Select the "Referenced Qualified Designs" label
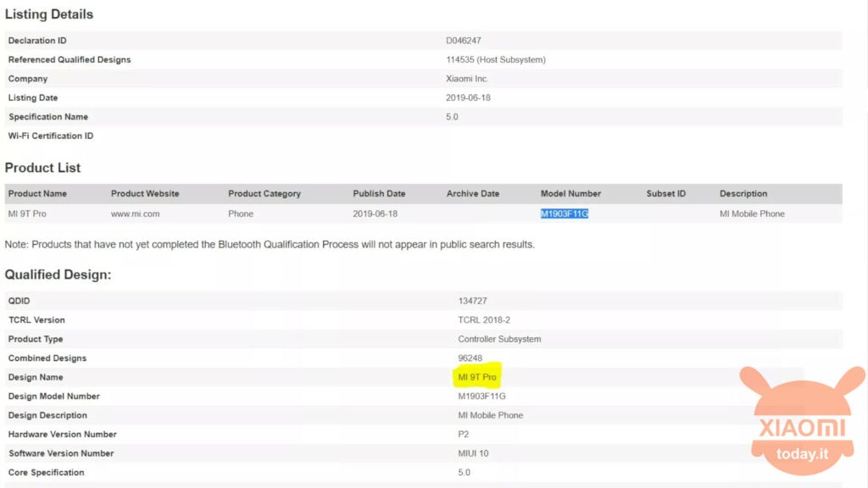Screen dimensions: 868x488 click(x=70, y=60)
